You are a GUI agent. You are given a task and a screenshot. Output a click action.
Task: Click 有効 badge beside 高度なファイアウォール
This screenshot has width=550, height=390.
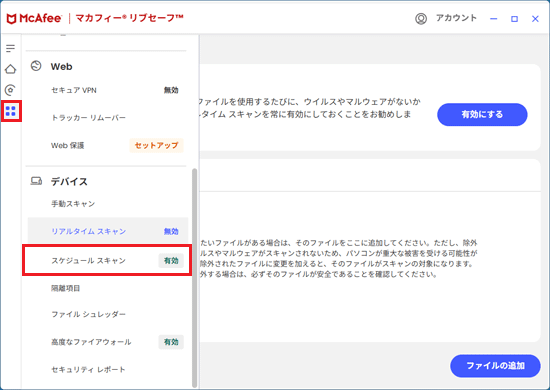tap(171, 342)
